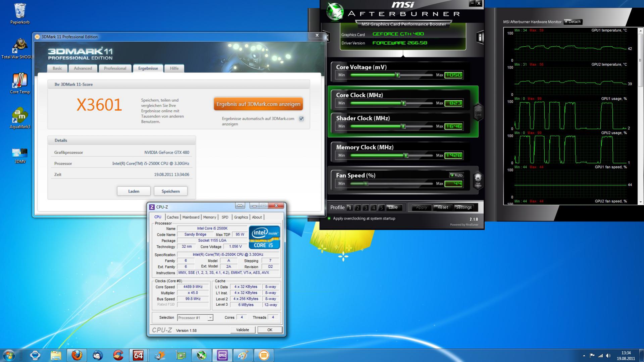Select Afterburner profile slot 5
Screen dimensions: 644x362
click(381, 208)
